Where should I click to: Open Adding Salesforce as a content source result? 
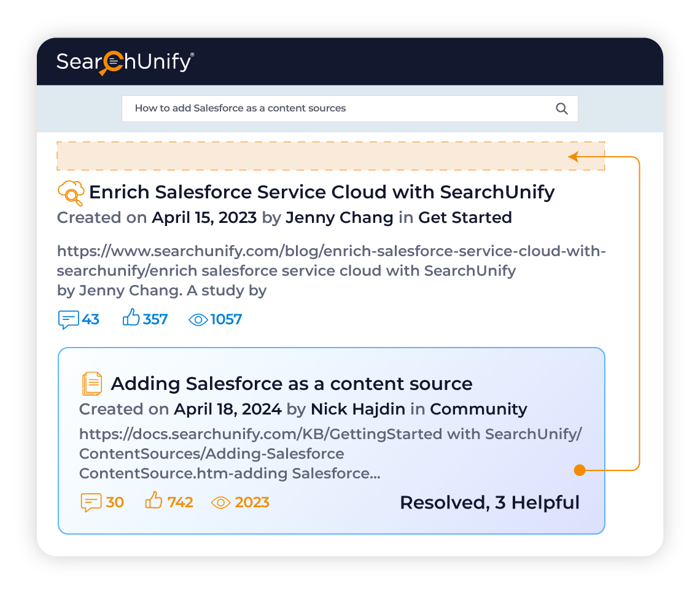[292, 384]
